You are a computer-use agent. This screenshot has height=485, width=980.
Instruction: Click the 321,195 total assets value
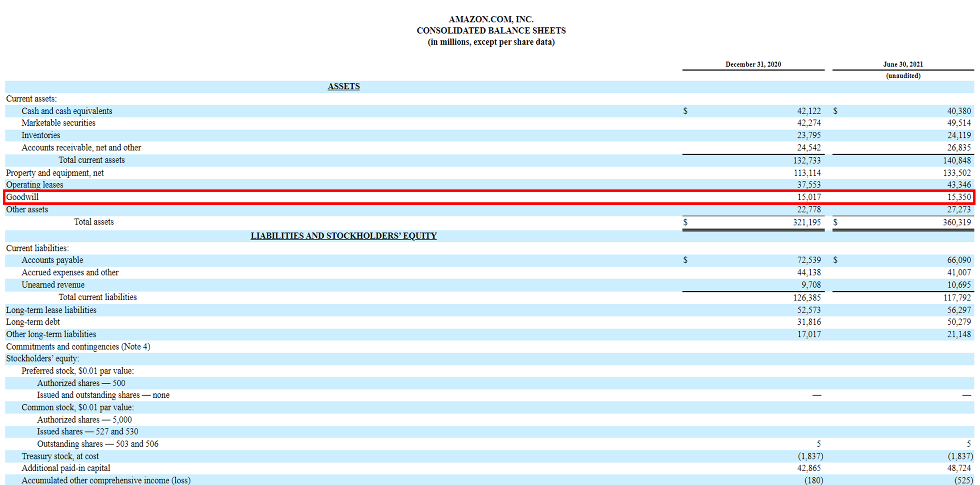click(807, 222)
